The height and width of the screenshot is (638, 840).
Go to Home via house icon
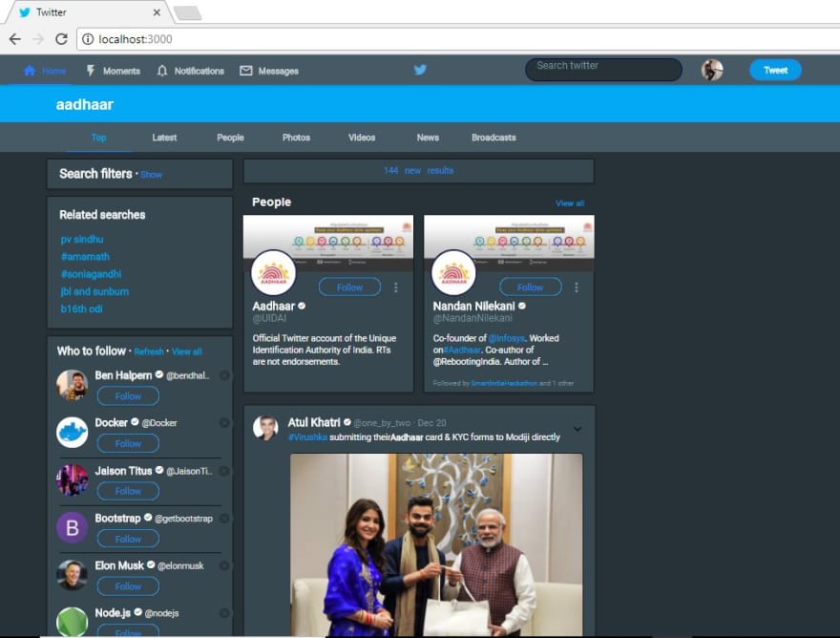[x=30, y=71]
